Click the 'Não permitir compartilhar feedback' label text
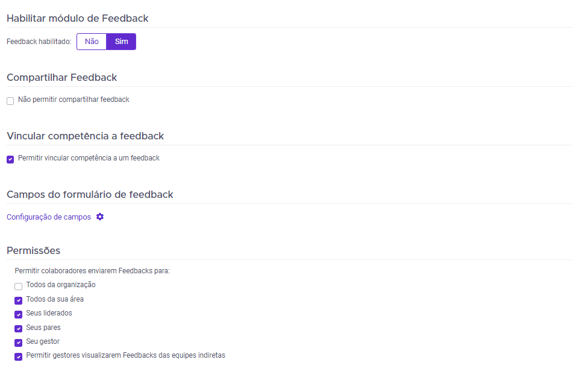 tap(73, 100)
